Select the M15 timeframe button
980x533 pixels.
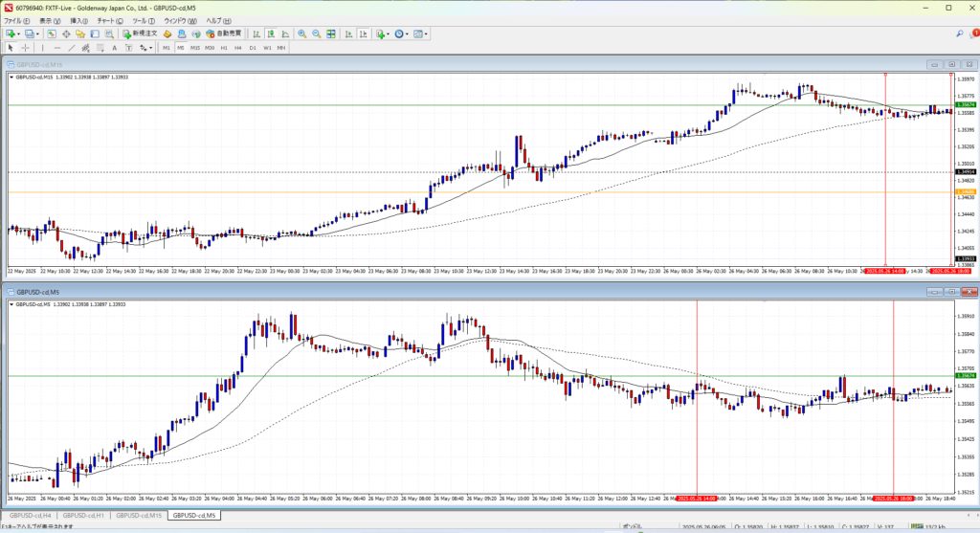click(194, 48)
